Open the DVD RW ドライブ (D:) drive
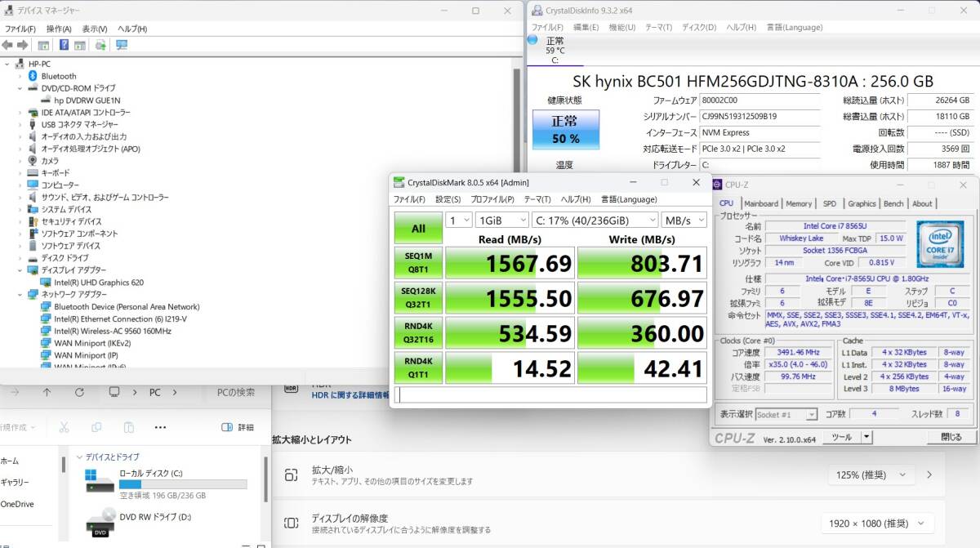The image size is (980, 548). (x=139, y=522)
